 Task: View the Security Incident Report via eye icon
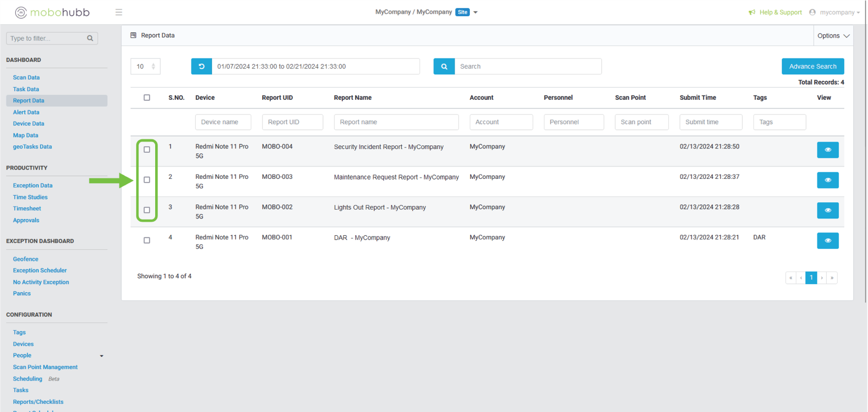(x=827, y=150)
